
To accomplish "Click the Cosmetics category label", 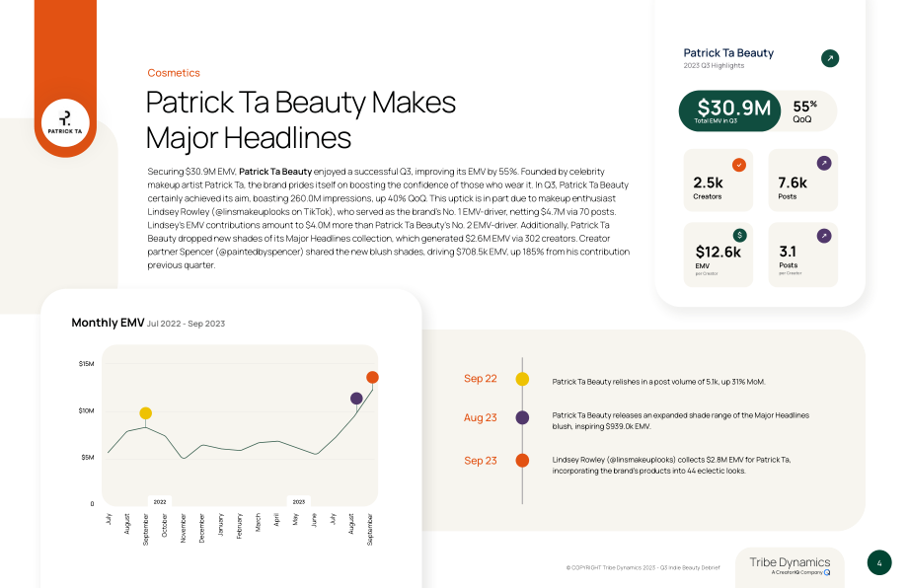I will pos(174,73).
